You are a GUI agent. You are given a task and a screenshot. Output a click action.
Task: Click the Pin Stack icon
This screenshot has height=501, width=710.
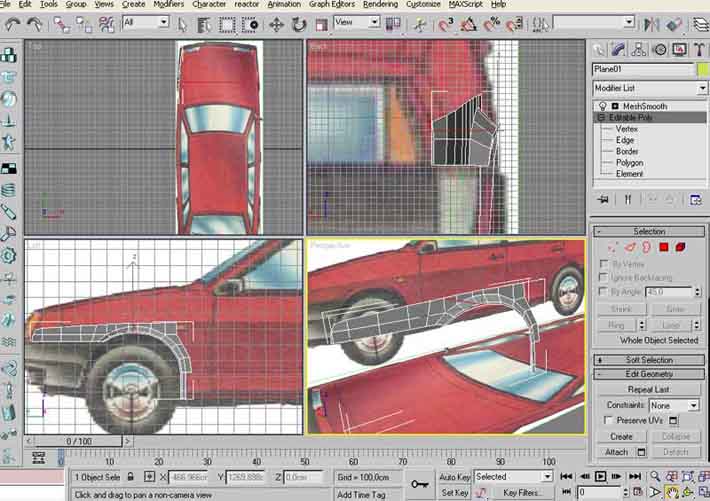pyautogui.click(x=601, y=200)
